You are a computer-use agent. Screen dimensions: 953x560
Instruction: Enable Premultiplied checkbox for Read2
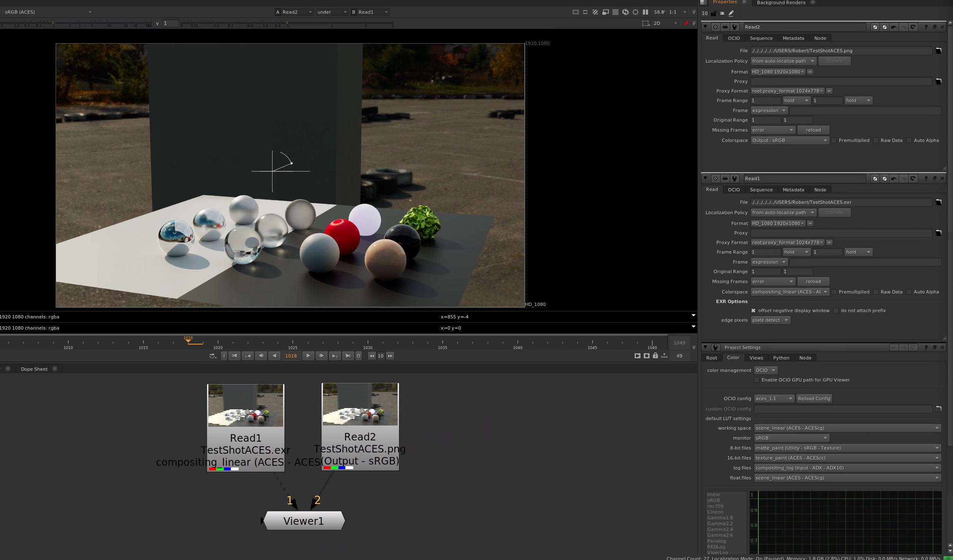834,140
